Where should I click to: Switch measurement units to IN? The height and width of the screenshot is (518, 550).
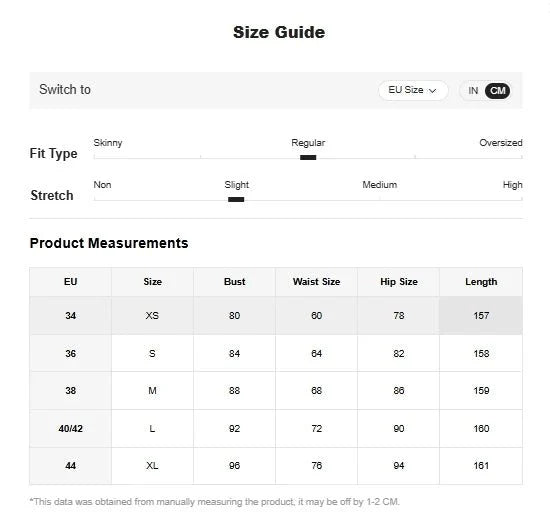(x=473, y=91)
